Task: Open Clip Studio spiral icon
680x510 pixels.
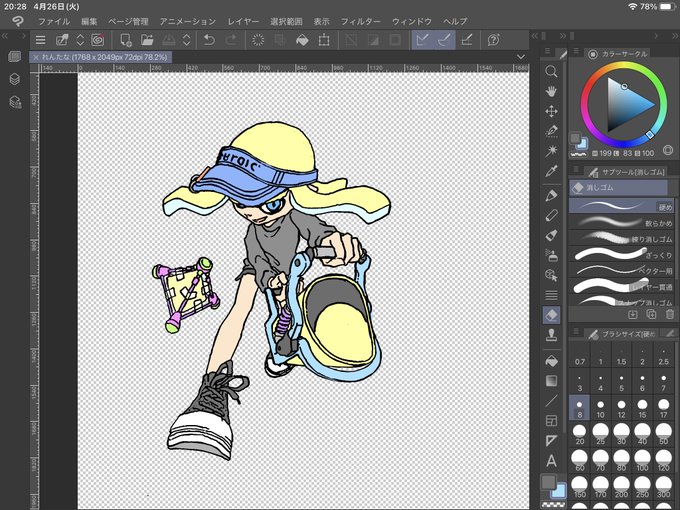Action: click(98, 40)
